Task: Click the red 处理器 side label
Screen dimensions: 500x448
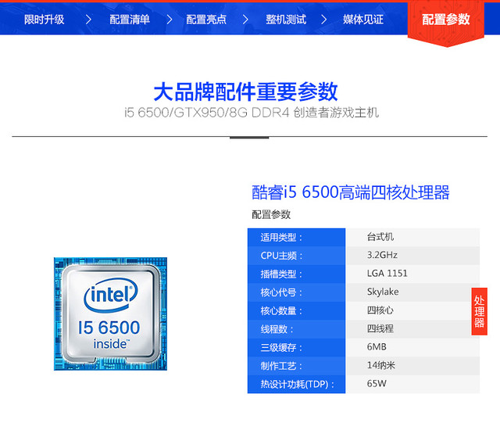Action: coord(479,311)
